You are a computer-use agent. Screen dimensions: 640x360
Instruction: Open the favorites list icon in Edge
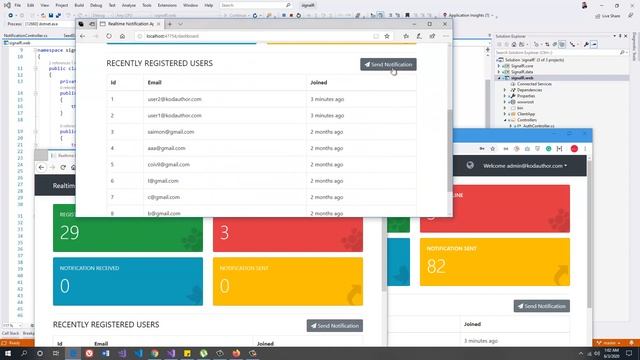coord(406,36)
